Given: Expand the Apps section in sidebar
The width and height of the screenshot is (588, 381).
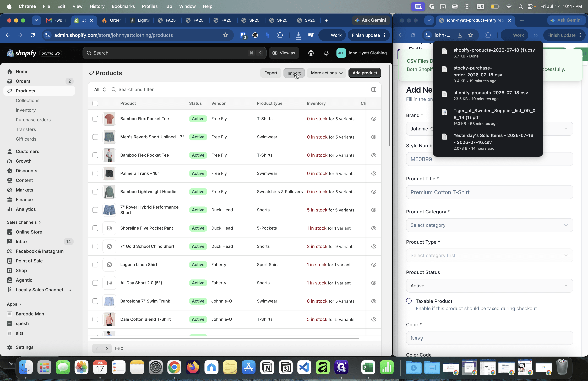Looking at the screenshot, I should 14,304.
